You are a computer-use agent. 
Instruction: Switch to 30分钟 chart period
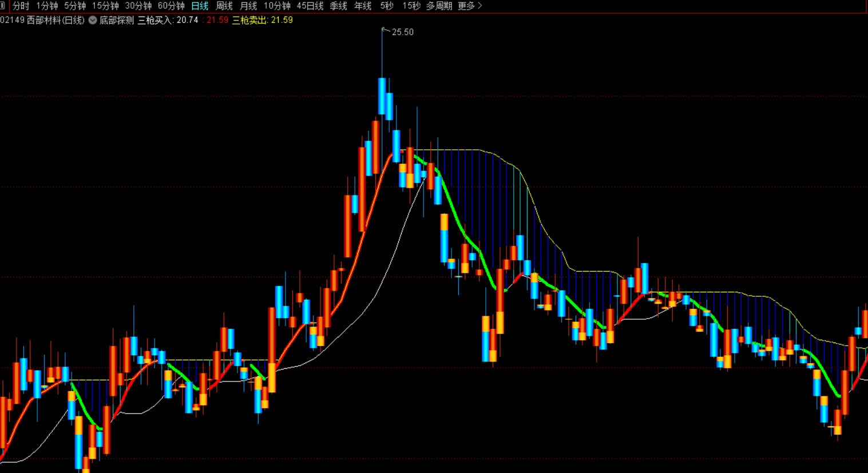pos(138,6)
